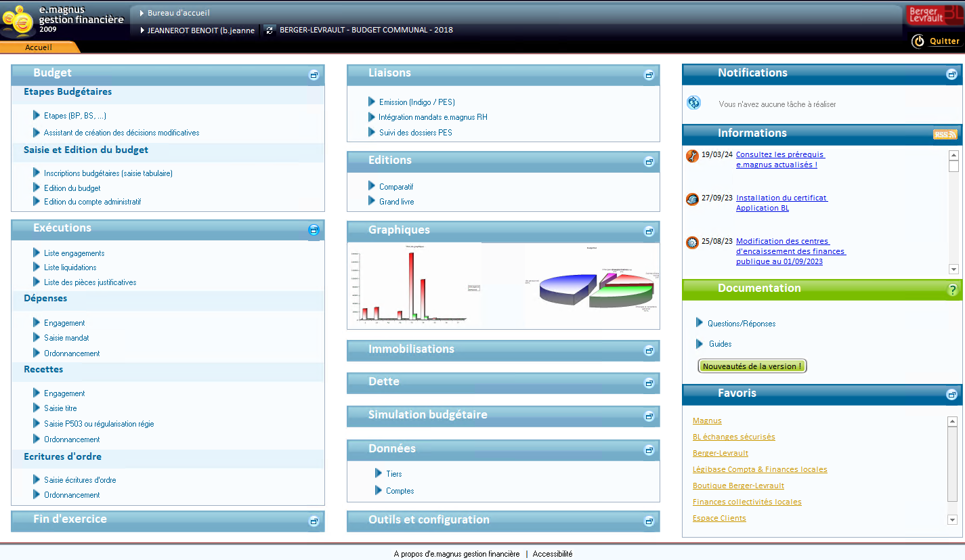
Task: Open Bureau d'accueil menu item
Action: (179, 13)
